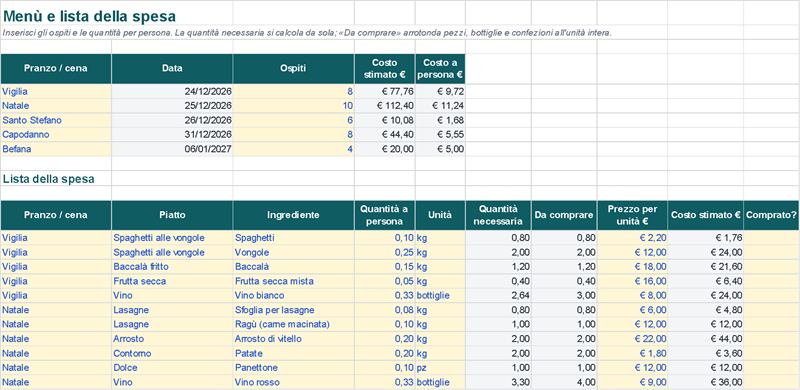
Task: Select the date 06/01/2027
Action: click(x=172, y=149)
